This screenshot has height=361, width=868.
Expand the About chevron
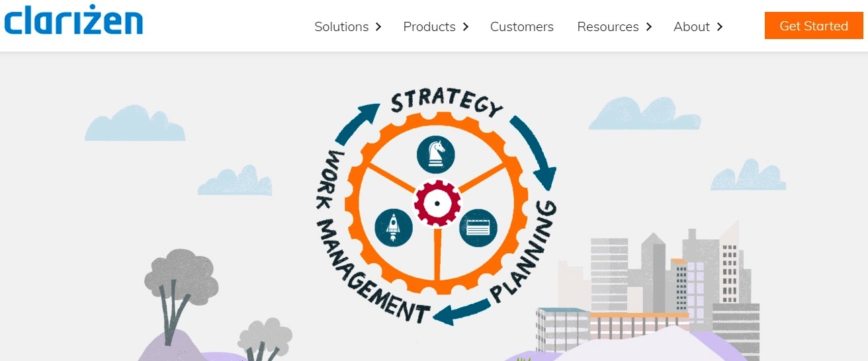coord(720,26)
